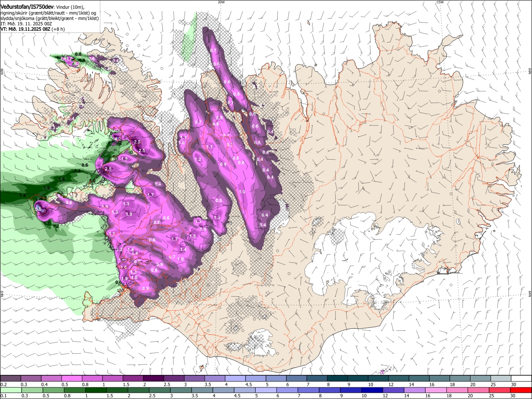Click the '30' label in the snow legend
This screenshot has width=532, height=399.
click(513, 384)
